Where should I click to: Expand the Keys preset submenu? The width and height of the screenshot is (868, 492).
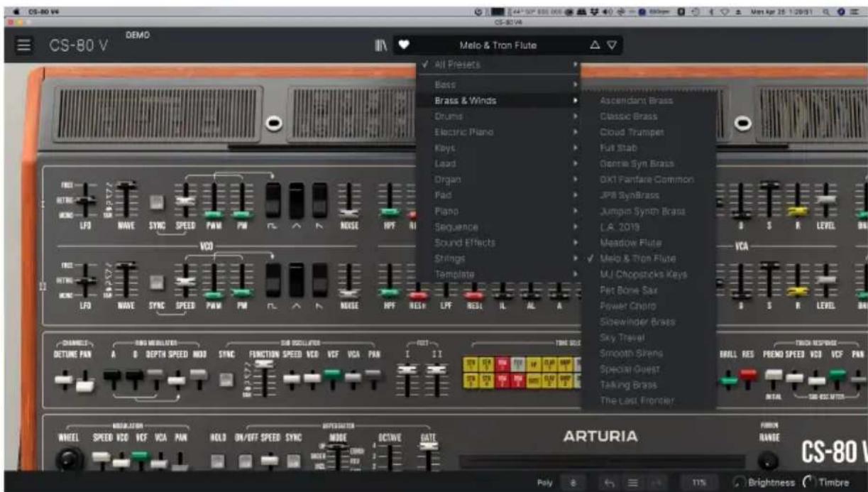pyautogui.click(x=499, y=148)
